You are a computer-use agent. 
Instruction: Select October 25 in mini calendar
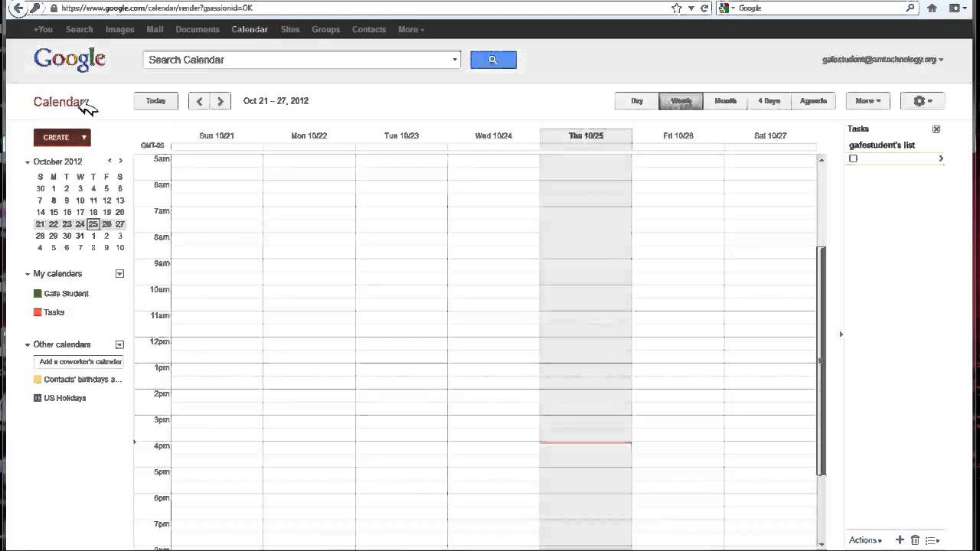[x=93, y=224]
